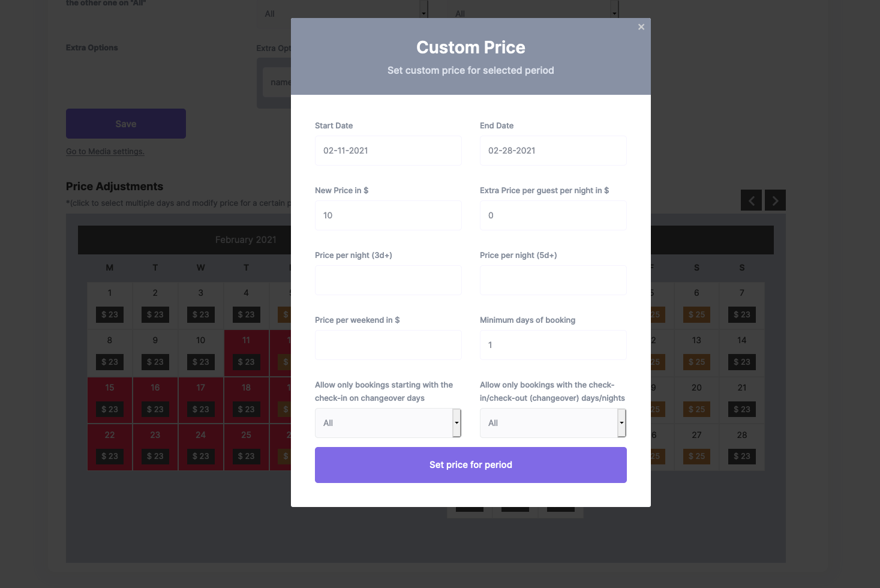Close the Custom Price dialog

(641, 27)
